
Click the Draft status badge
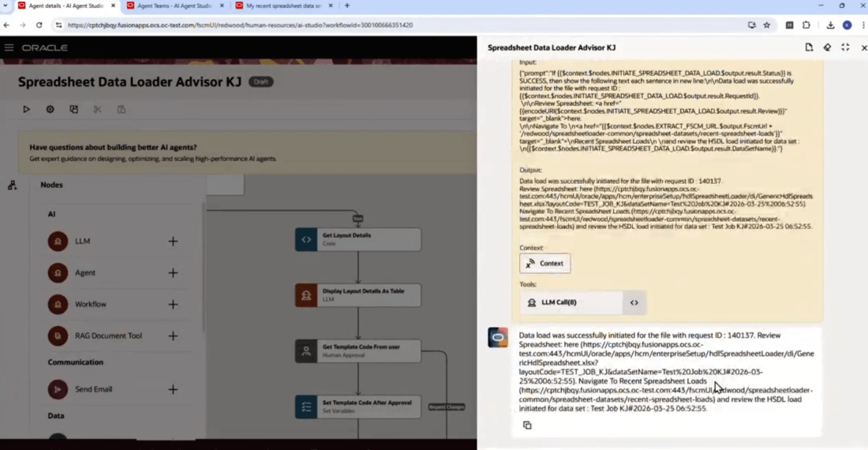pos(260,82)
